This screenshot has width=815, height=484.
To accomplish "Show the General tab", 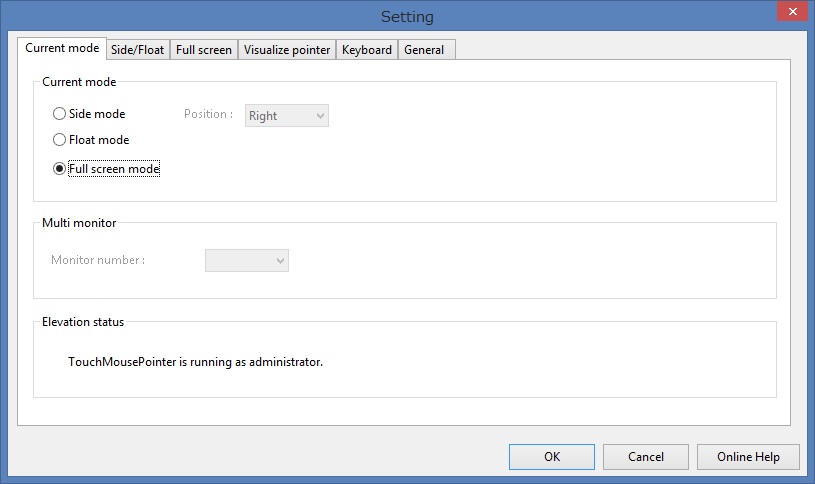I will tap(424, 50).
